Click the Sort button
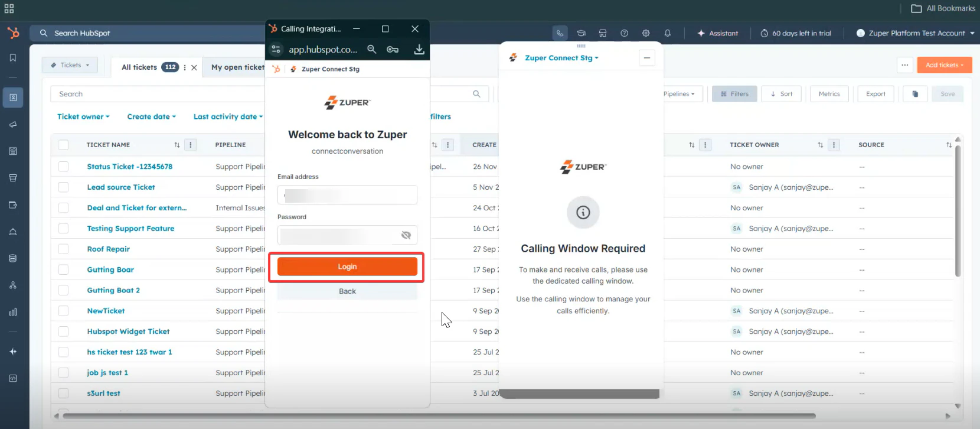980x429 pixels. (782, 94)
